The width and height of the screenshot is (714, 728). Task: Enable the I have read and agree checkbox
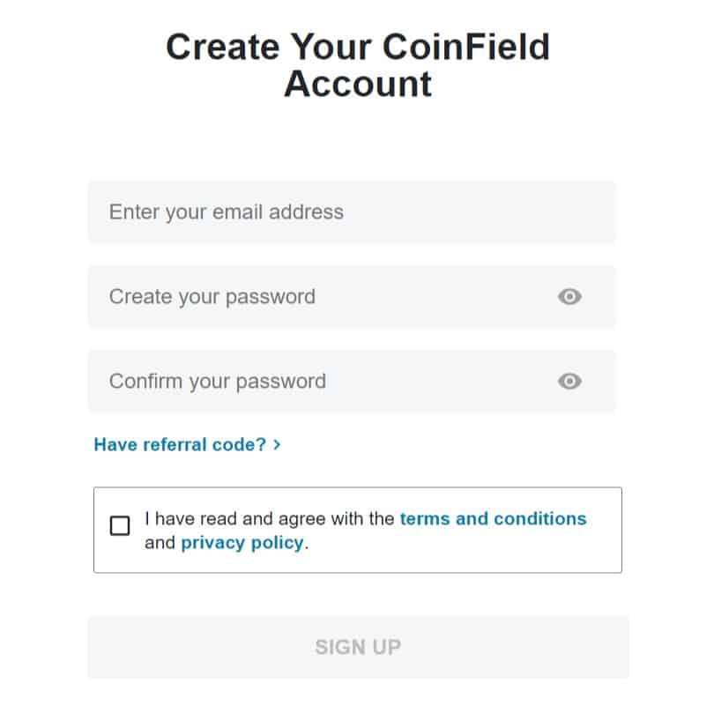pos(120,525)
